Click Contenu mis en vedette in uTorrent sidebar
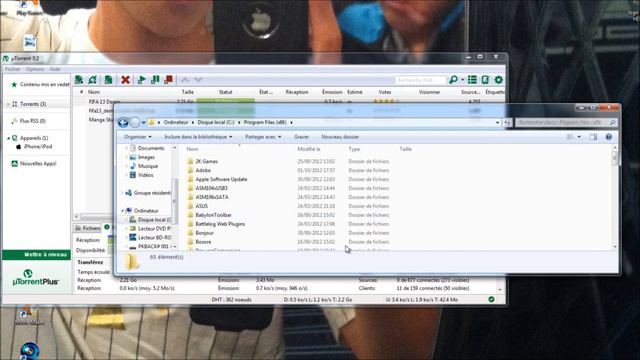Image resolution: width=640 pixels, height=360 pixels. pyautogui.click(x=40, y=84)
